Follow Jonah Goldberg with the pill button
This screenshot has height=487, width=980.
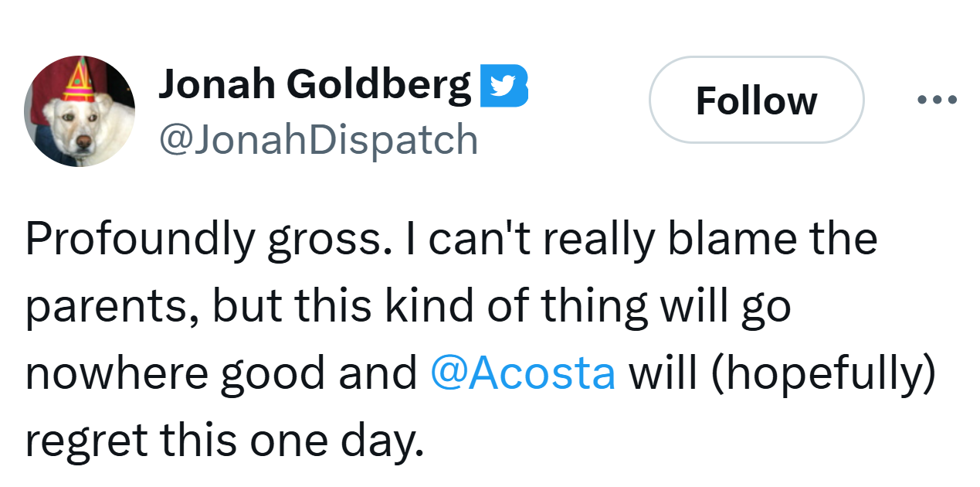coord(756,100)
